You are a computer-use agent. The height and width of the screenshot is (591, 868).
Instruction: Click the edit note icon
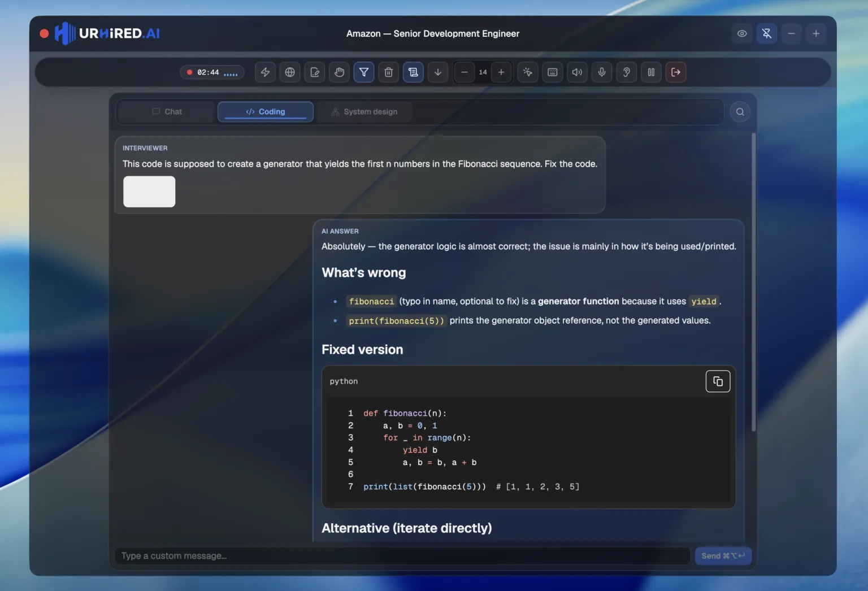pyautogui.click(x=315, y=72)
